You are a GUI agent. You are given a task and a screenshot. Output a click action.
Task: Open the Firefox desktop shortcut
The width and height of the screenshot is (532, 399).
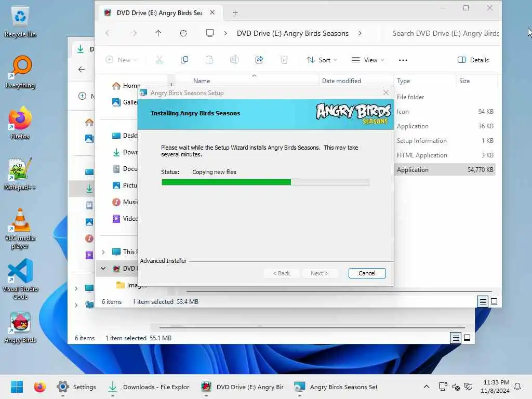(x=20, y=123)
